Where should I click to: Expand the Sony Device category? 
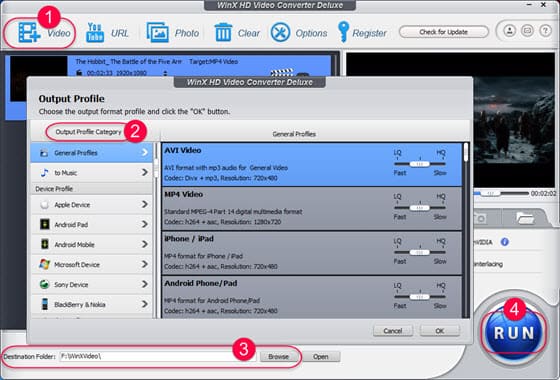click(x=92, y=285)
